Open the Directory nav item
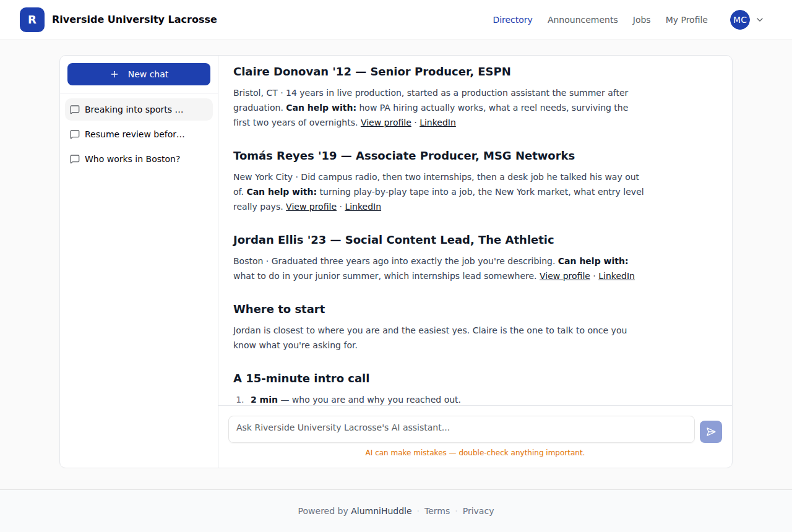The width and height of the screenshot is (792, 532). click(512, 20)
